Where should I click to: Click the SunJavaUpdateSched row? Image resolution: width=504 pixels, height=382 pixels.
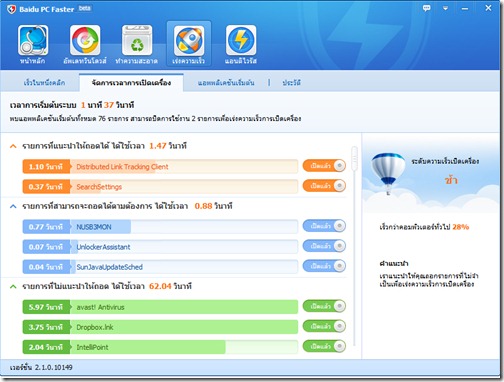point(160,267)
